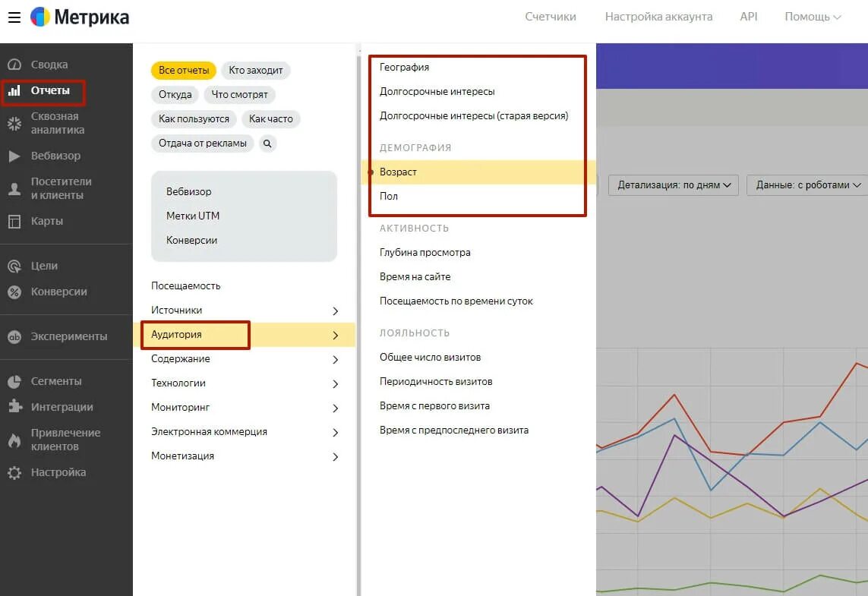Open Долгосрочные интересы (старая версия) report
Image resolution: width=868 pixels, height=596 pixels.
(x=474, y=115)
